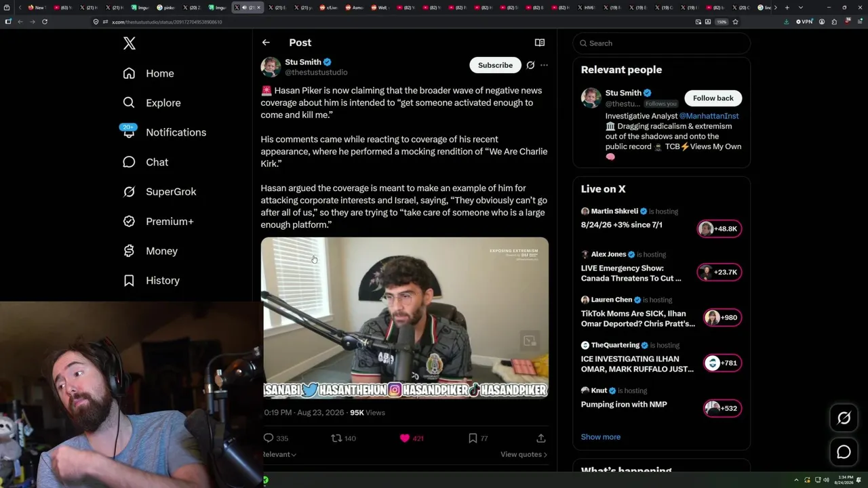Click the video picture-in-picture icon
This screenshot has width=868, height=488.
[530, 340]
